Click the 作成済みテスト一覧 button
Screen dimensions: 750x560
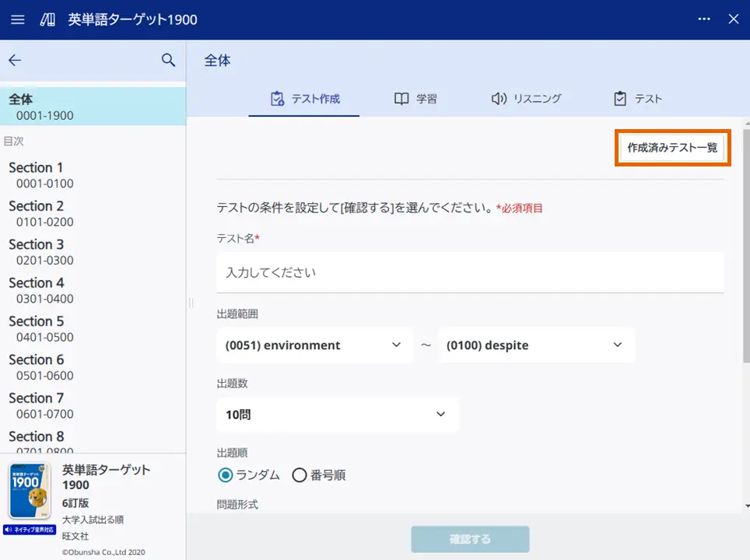pos(672,147)
